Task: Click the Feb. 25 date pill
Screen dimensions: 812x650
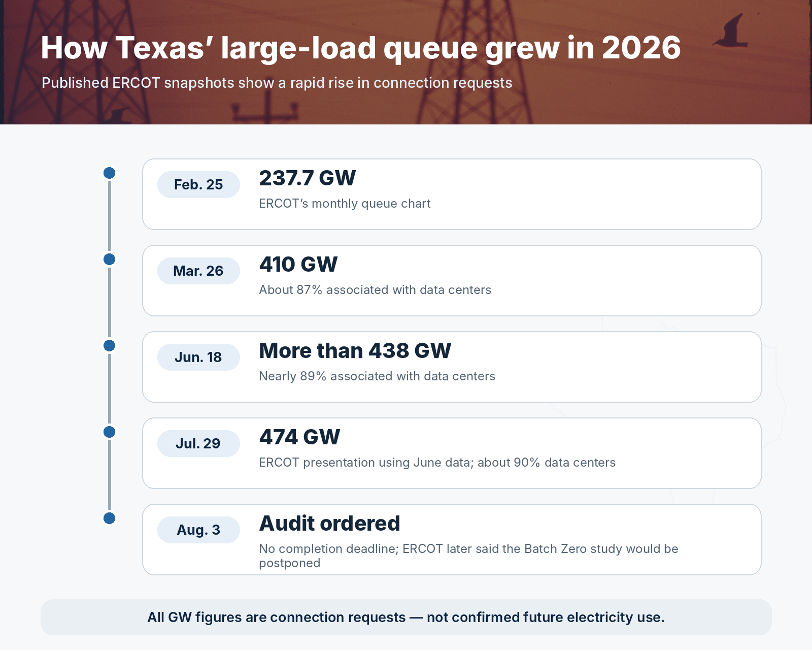Action: 198,184
